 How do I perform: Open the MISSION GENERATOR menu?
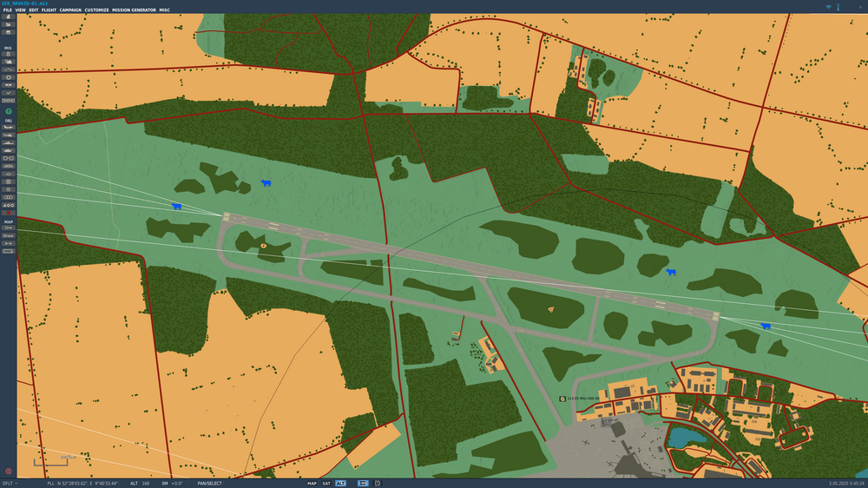(x=134, y=10)
